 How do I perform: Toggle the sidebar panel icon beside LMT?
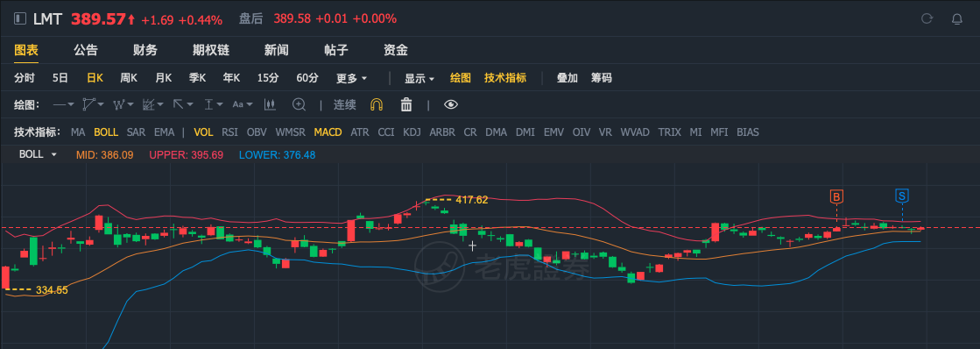coord(20,18)
